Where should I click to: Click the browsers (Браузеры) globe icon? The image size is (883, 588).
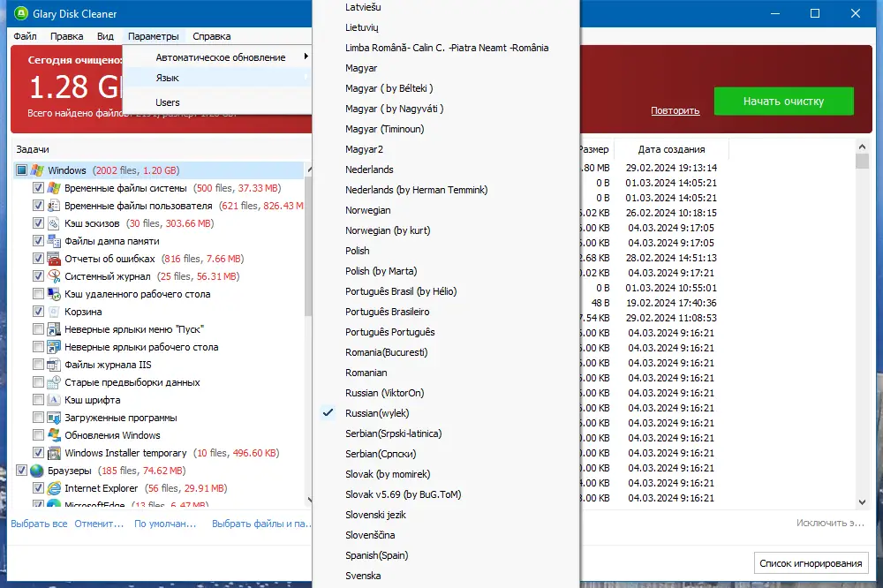click(x=37, y=471)
